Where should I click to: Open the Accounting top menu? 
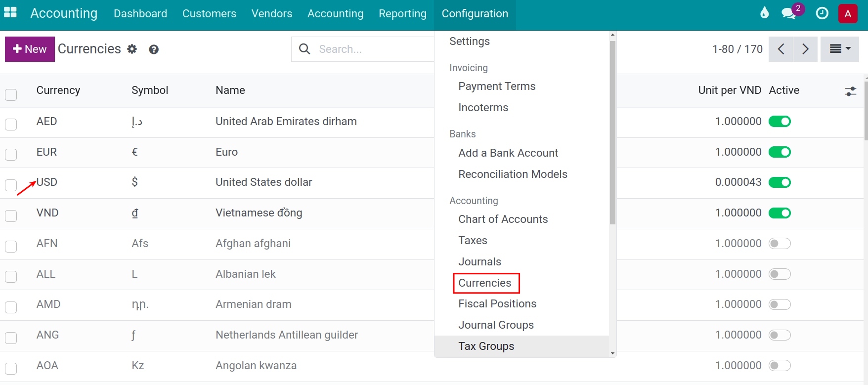(x=335, y=14)
